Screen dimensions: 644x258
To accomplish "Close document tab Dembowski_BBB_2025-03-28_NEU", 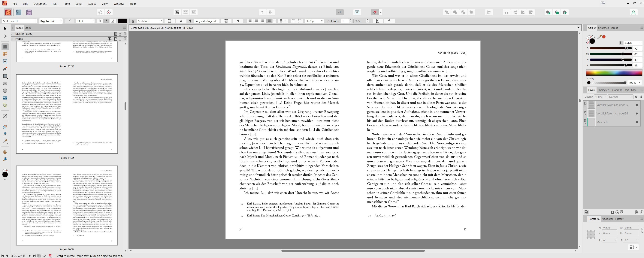I will 578,28.
